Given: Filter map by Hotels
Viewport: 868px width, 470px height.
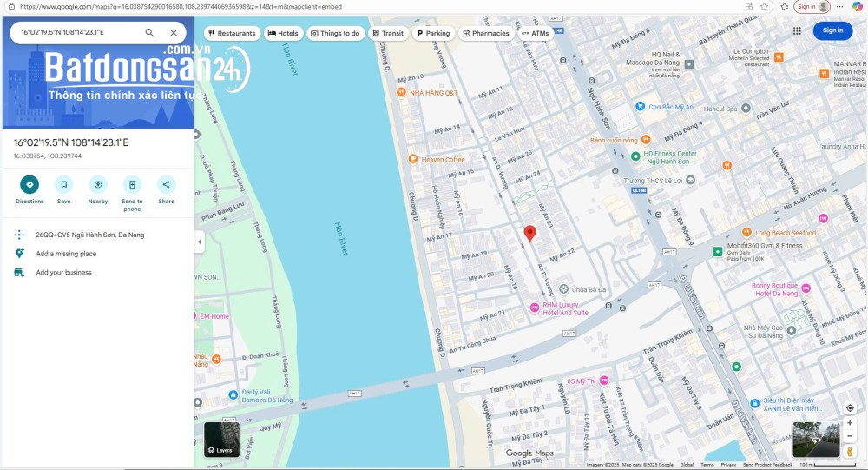Looking at the screenshot, I should (x=284, y=33).
